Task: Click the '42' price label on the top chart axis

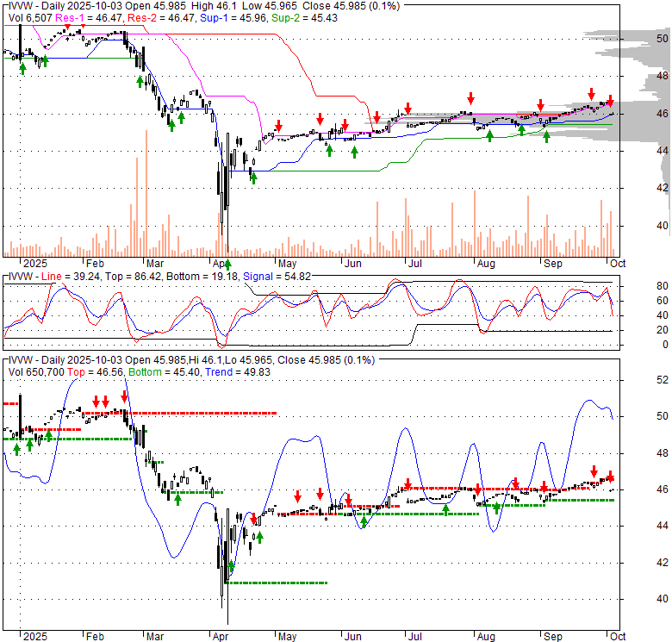Action: tap(663, 188)
